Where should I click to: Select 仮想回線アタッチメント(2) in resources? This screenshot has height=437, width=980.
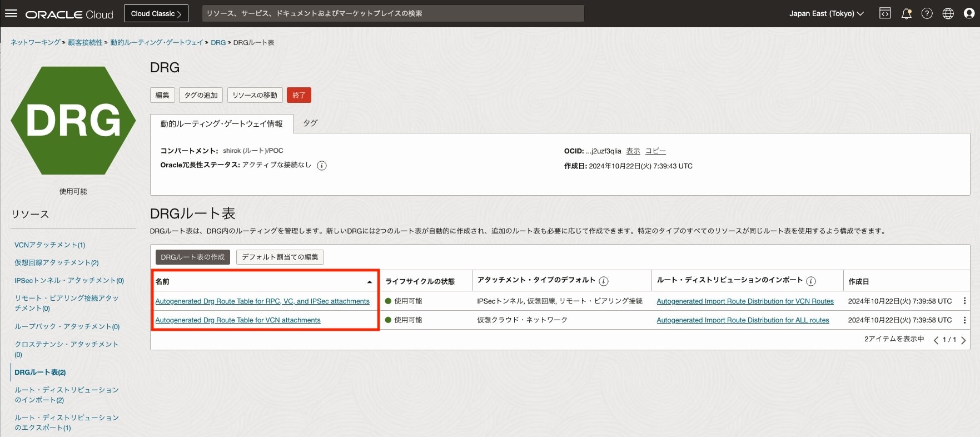(56, 262)
